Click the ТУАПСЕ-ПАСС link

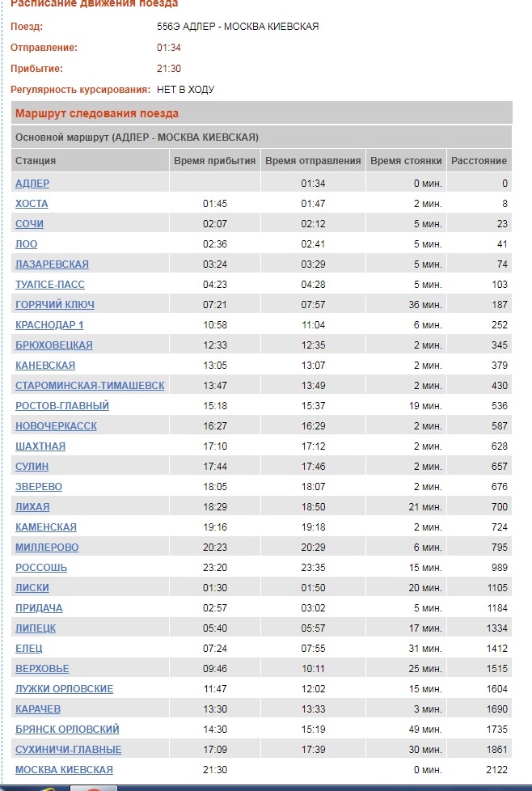pos(50,285)
